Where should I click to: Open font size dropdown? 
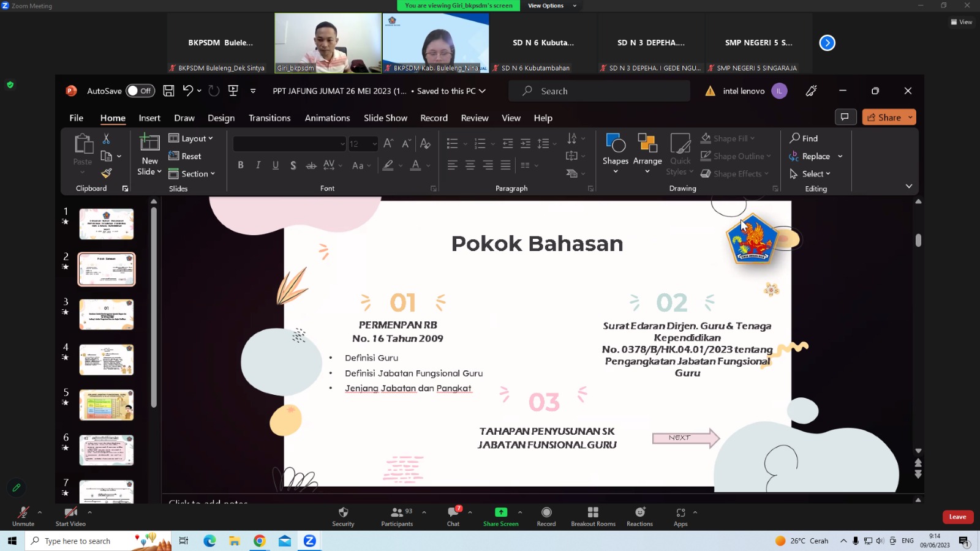click(374, 144)
